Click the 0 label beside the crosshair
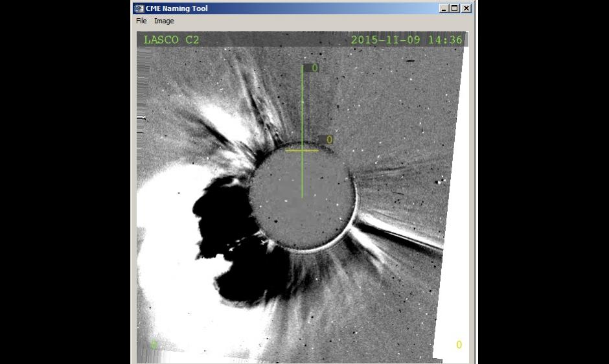 coord(329,139)
